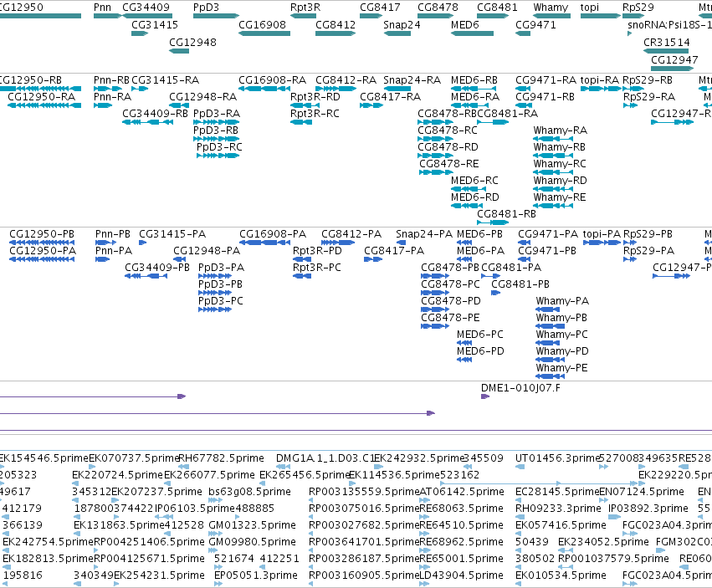Click the teal CG8412 gene bar

(336, 33)
